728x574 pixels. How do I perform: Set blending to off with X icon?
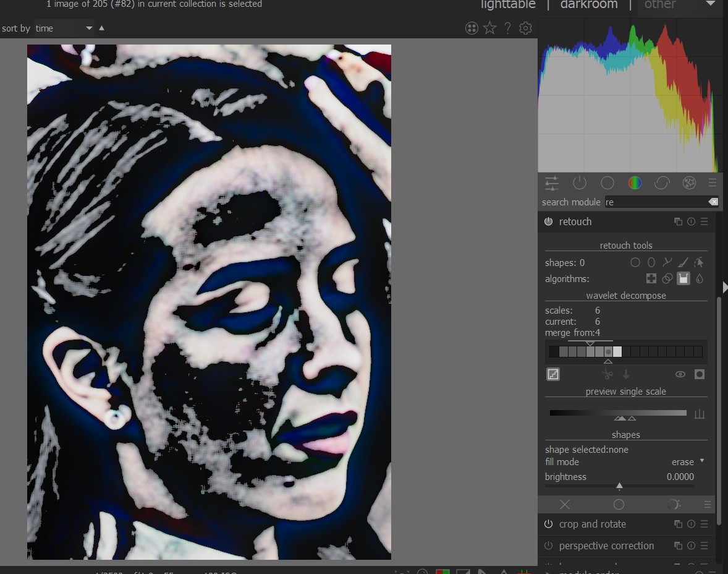pyautogui.click(x=565, y=504)
